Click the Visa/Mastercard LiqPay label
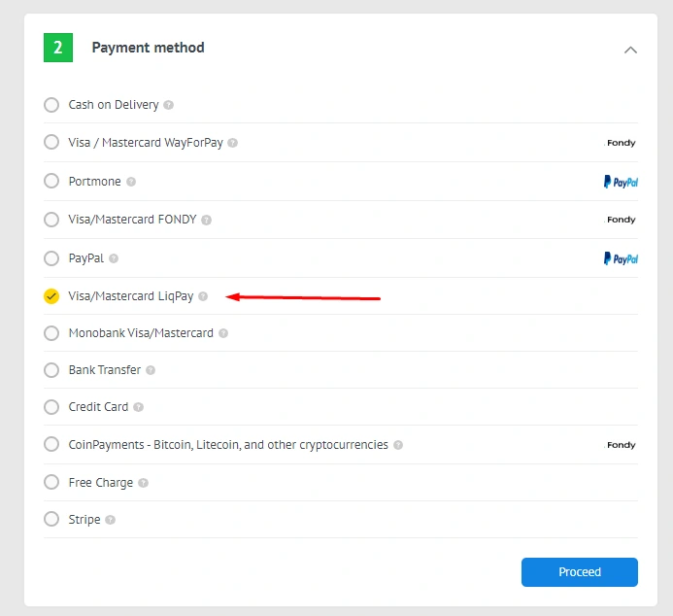This screenshot has height=616, width=673. (x=130, y=296)
